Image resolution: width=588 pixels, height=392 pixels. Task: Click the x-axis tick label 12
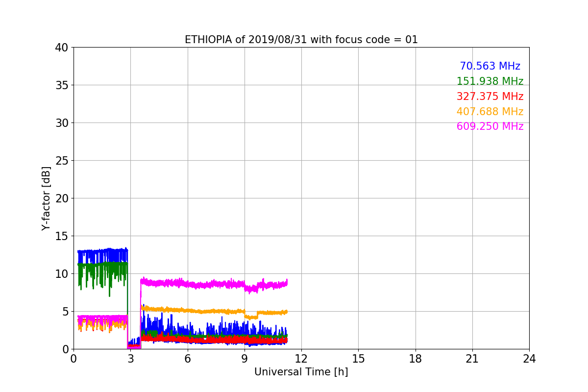301,359
